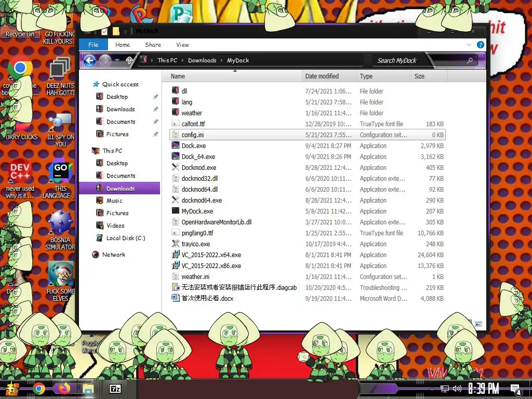Go up one folder level
This screenshot has height=399, width=532.
click(129, 61)
